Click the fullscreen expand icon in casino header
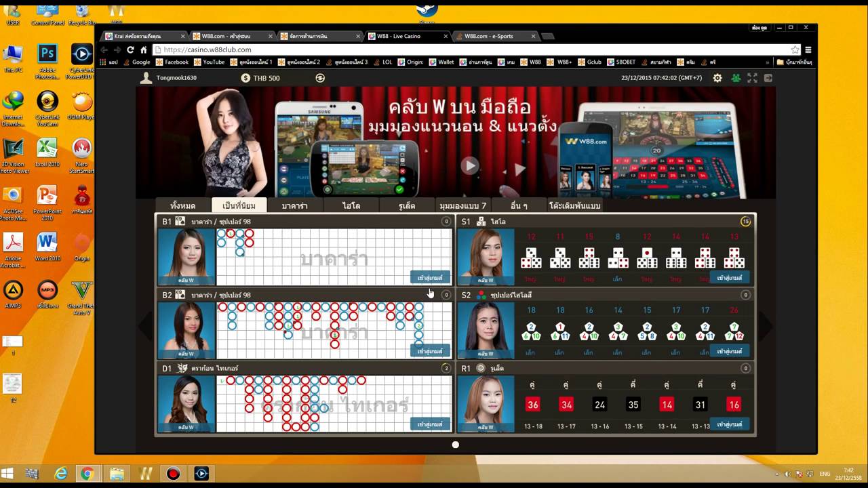Image resolution: width=868 pixels, height=488 pixels. tap(752, 78)
